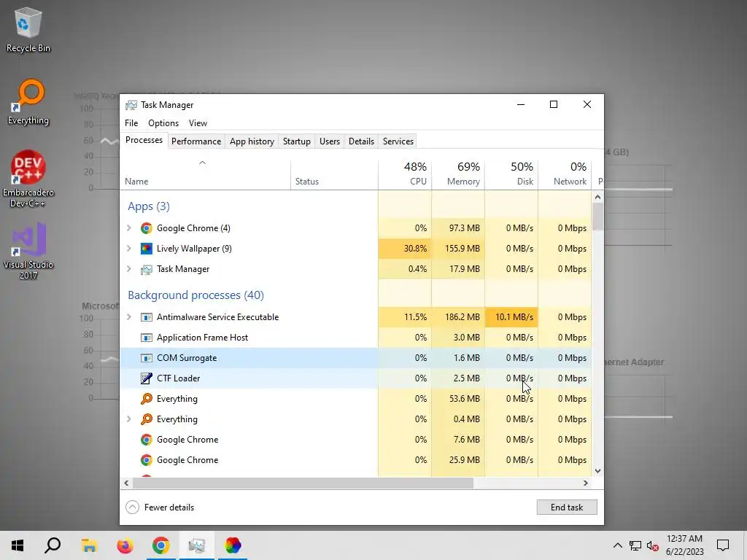Collapse view with Fewer details arrow
Screen dimensions: 747x560
[x=133, y=507]
